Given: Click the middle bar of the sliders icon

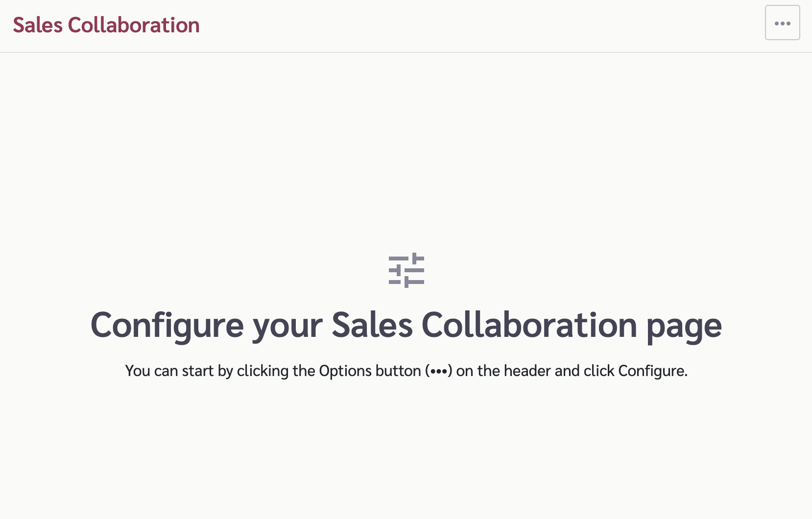Looking at the screenshot, I should pyautogui.click(x=406, y=270).
